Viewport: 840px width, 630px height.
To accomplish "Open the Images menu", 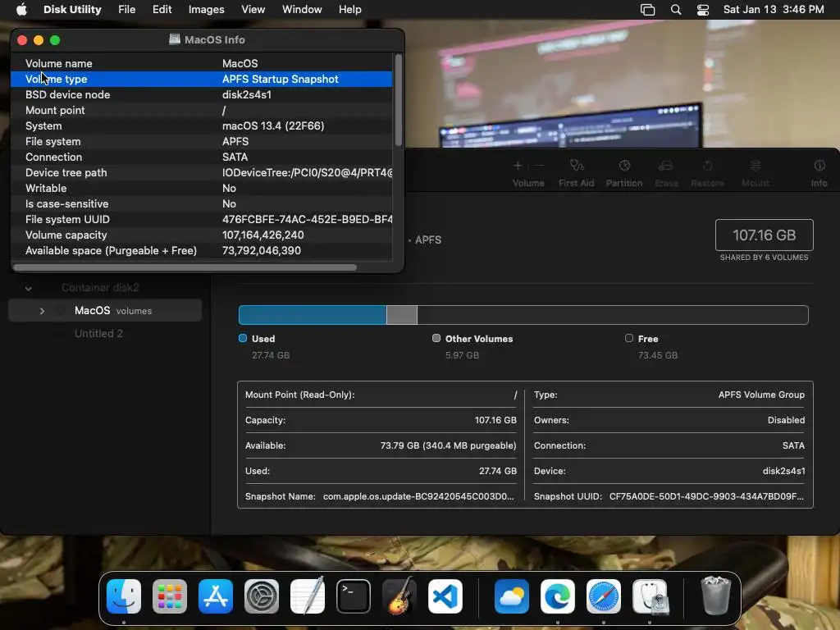I will pos(206,10).
